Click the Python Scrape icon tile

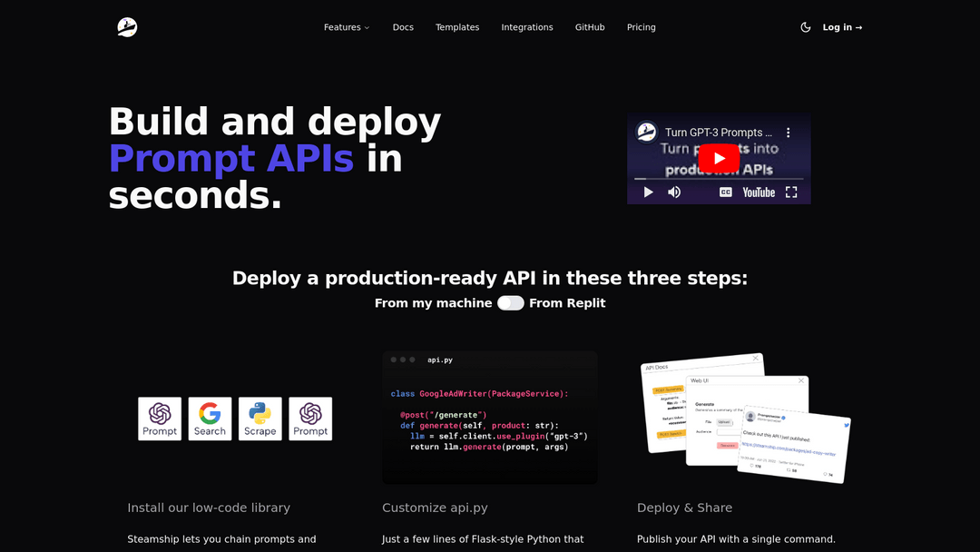coord(260,419)
